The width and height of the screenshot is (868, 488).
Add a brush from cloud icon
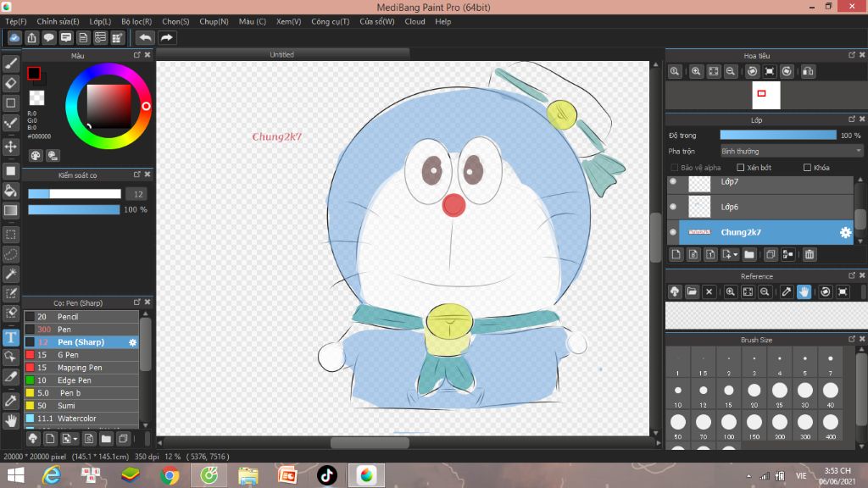(33, 439)
